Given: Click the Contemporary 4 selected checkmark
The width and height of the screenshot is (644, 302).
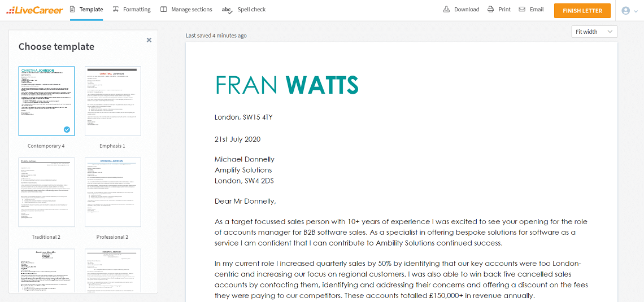Looking at the screenshot, I should click(67, 129).
